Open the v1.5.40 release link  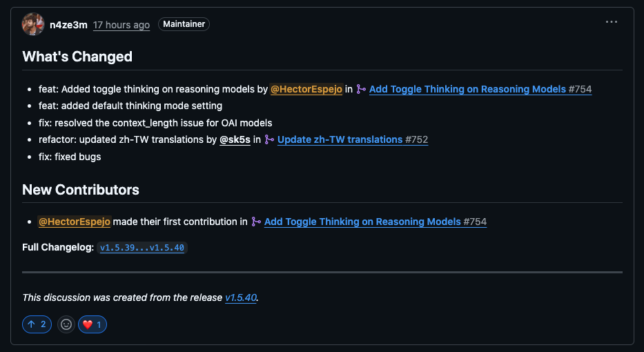241,297
